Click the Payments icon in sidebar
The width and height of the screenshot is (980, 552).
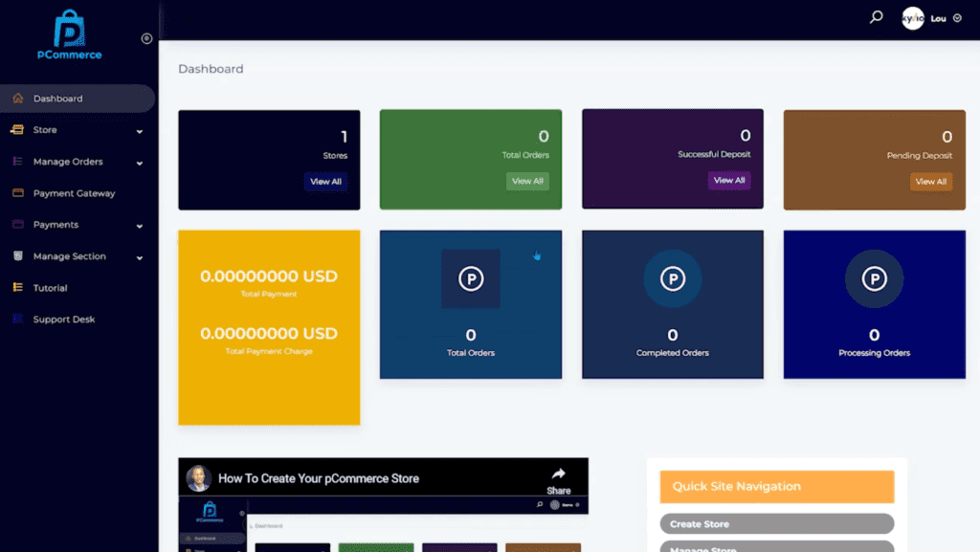tap(18, 224)
